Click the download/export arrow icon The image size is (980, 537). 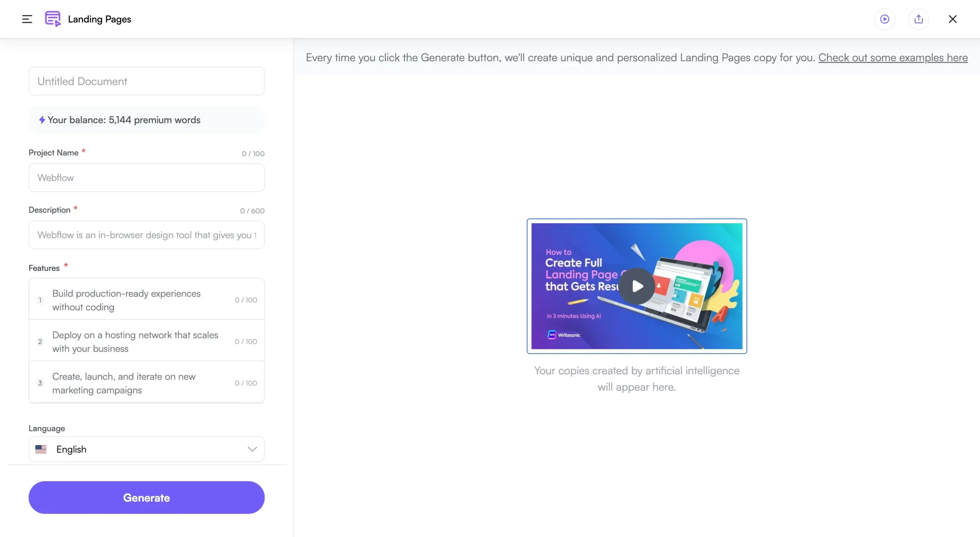coord(919,18)
